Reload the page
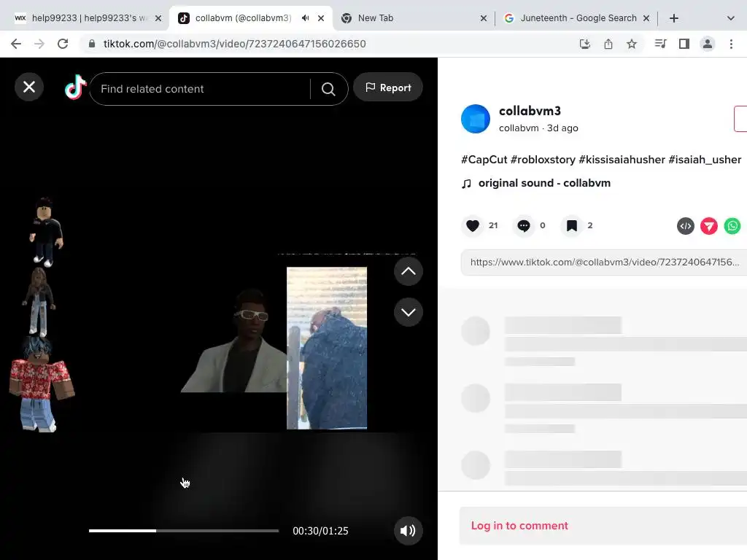Viewport: 747px width, 560px height. click(x=63, y=44)
